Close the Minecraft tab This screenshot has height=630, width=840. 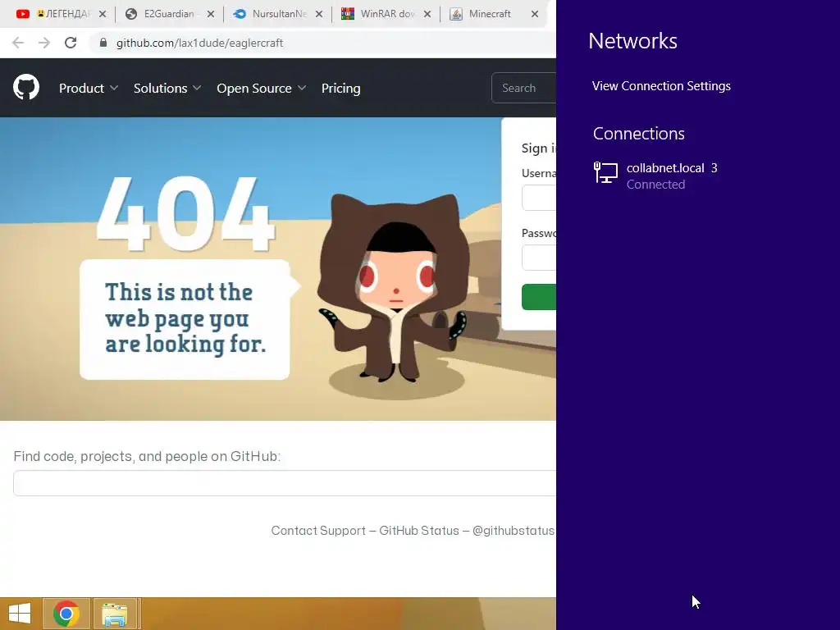coord(535,14)
